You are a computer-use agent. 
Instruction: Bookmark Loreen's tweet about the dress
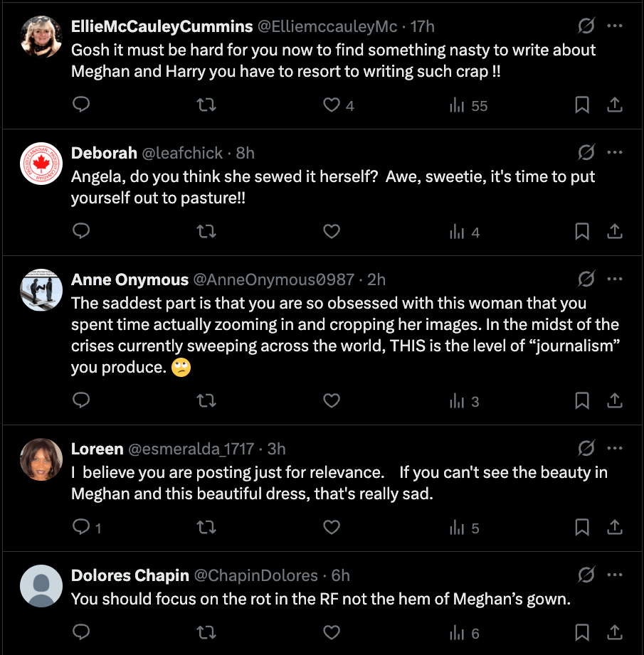point(582,528)
